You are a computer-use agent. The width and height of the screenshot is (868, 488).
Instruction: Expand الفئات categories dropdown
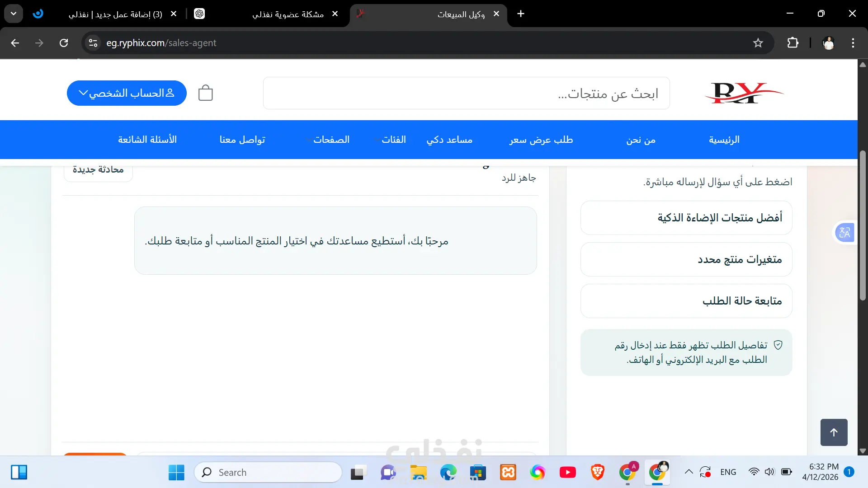391,140
